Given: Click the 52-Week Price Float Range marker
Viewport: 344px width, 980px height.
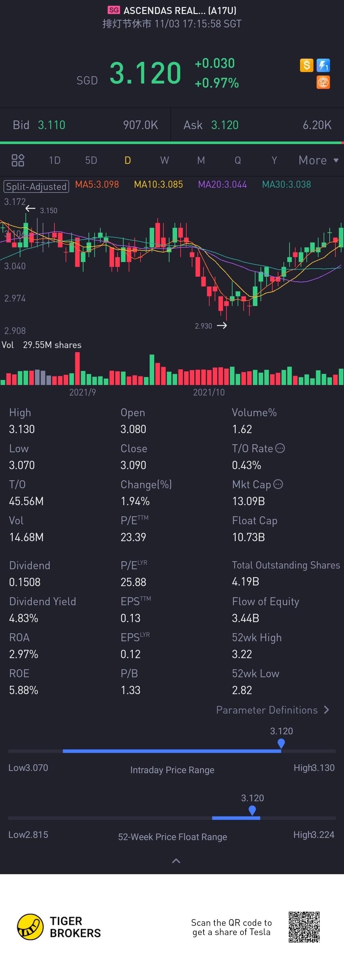Looking at the screenshot, I should (252, 810).
